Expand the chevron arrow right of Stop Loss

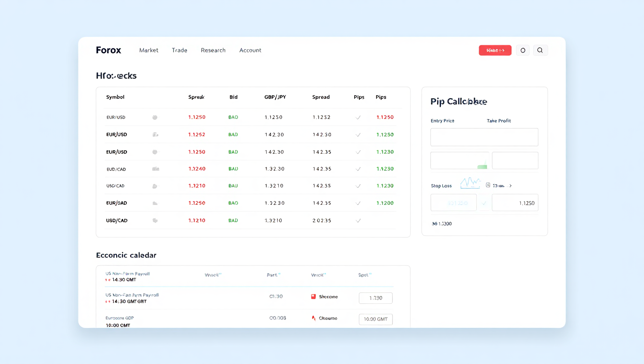(x=510, y=186)
